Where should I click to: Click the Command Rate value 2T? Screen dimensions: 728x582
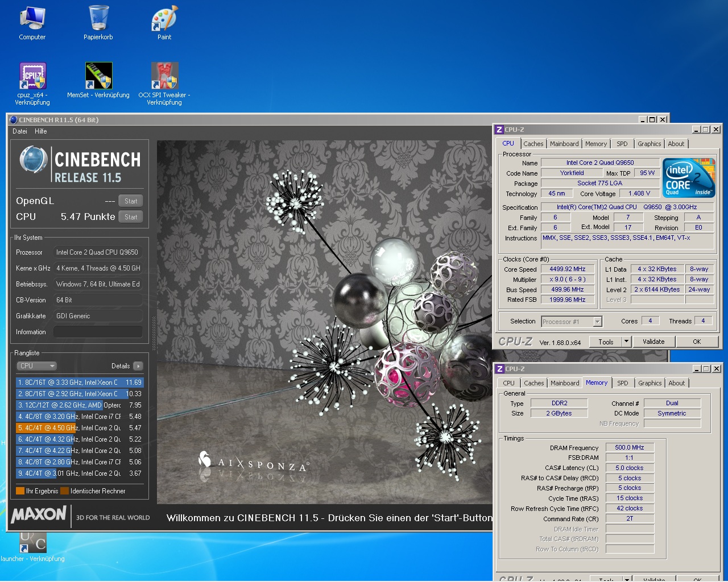pyautogui.click(x=630, y=519)
